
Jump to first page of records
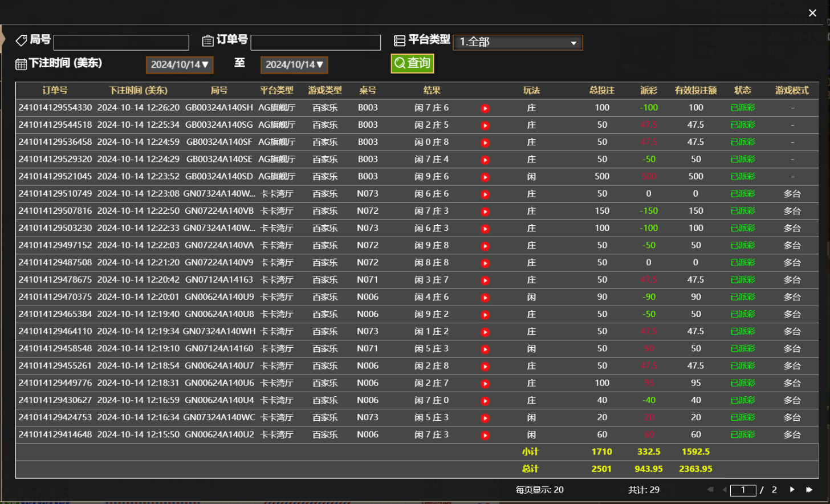click(x=710, y=490)
